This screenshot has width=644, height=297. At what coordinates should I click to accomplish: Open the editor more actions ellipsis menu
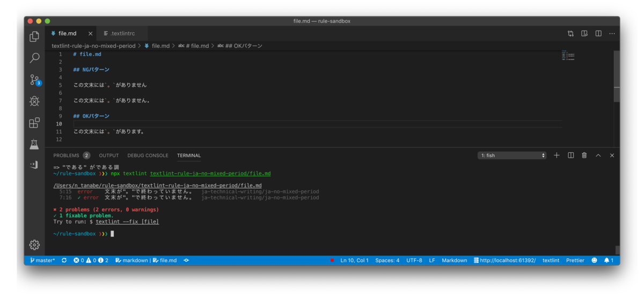[612, 33]
